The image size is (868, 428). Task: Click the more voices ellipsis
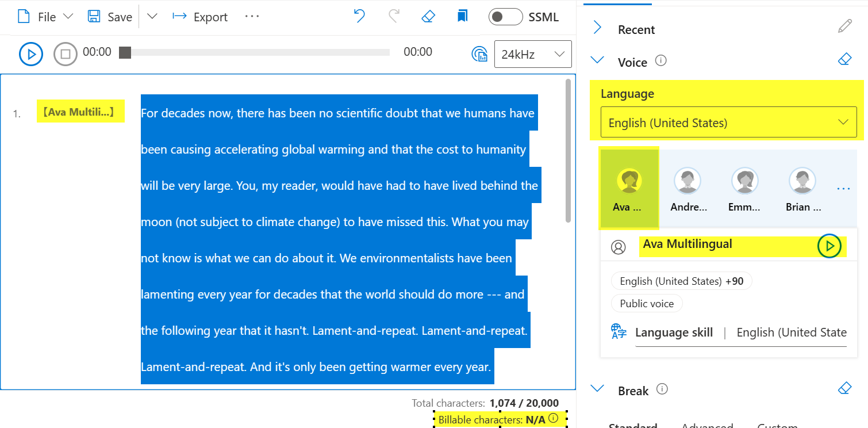[843, 188]
